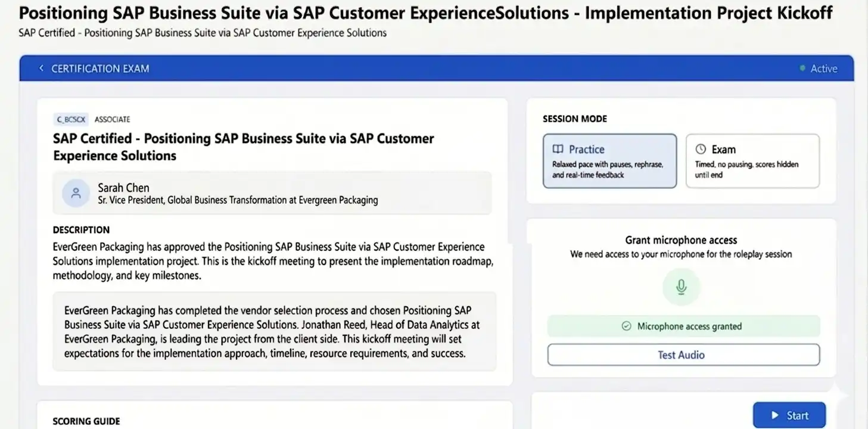This screenshot has height=429, width=868.
Task: Go back via Certification Exam header
Action: [x=100, y=69]
